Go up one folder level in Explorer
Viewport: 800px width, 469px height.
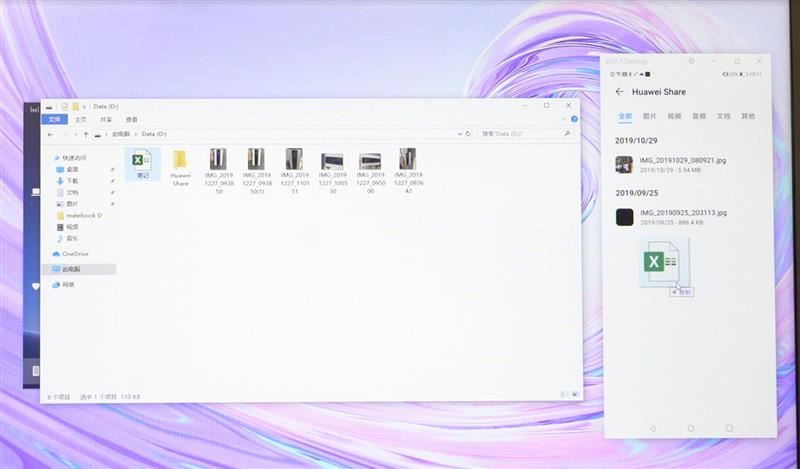(86, 134)
